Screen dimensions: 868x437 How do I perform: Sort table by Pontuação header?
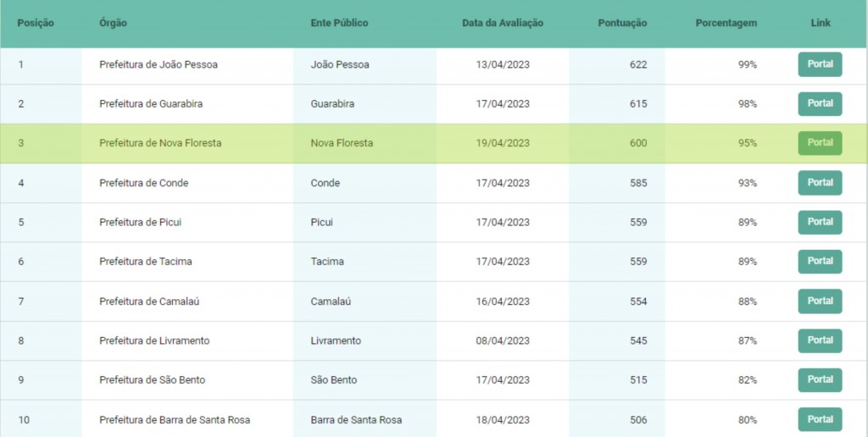coord(621,24)
